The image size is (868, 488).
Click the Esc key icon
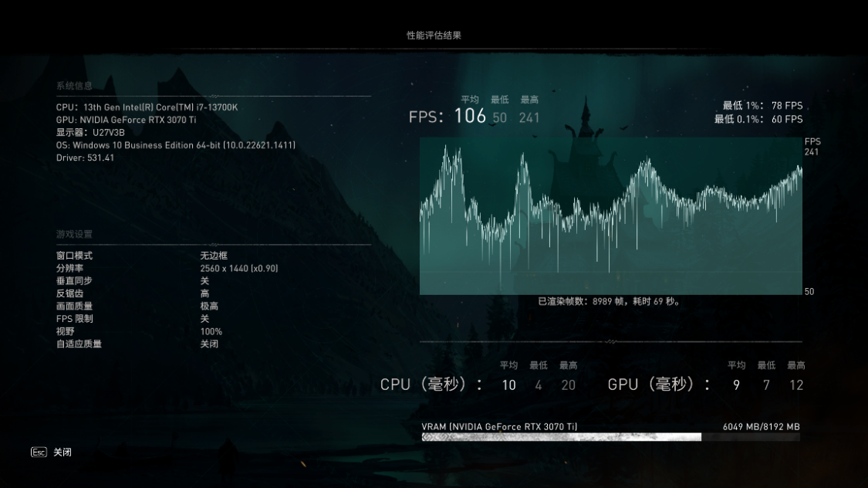point(39,452)
